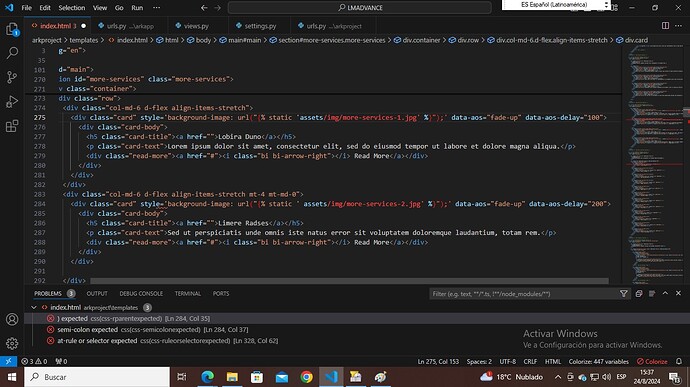This screenshot has width=690, height=387.
Task: Go forward with the navigation arrow
Action: click(x=217, y=7)
